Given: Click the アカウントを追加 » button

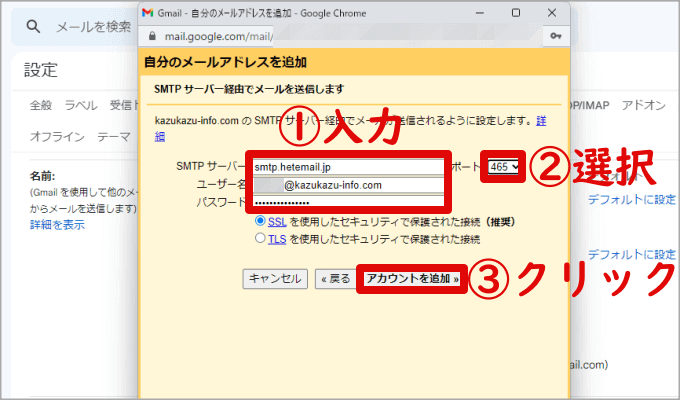Looking at the screenshot, I should (412, 279).
